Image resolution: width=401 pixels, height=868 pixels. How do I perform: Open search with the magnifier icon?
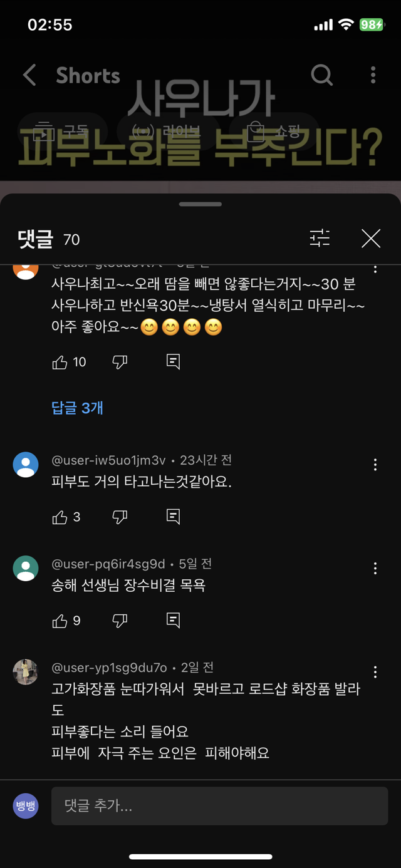click(321, 75)
